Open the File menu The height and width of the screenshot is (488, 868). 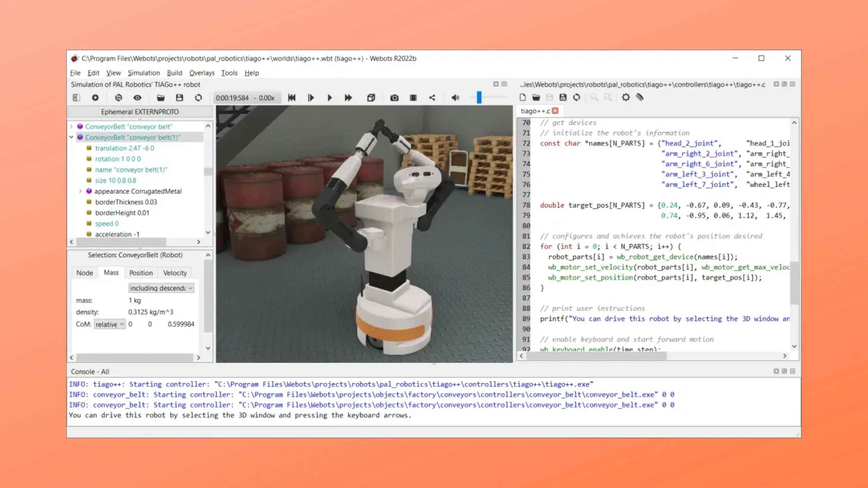75,73
